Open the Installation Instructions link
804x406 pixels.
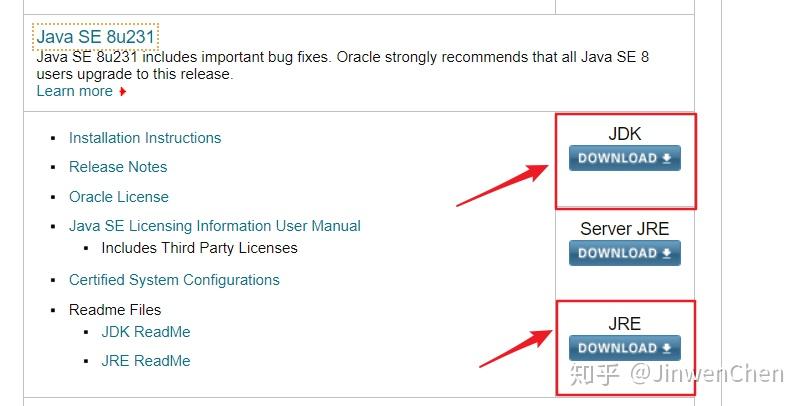coord(145,138)
